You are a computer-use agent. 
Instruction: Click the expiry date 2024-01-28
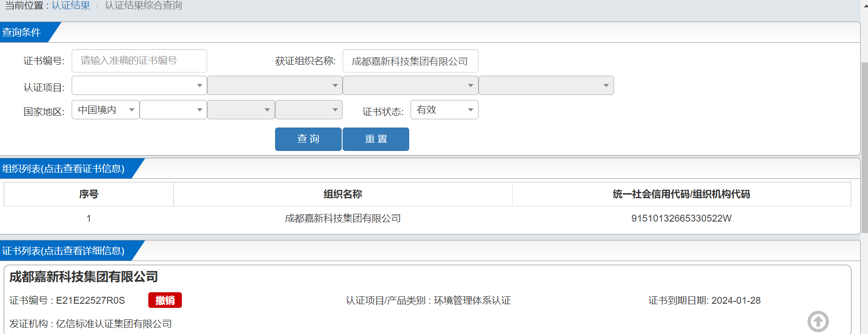click(x=736, y=301)
